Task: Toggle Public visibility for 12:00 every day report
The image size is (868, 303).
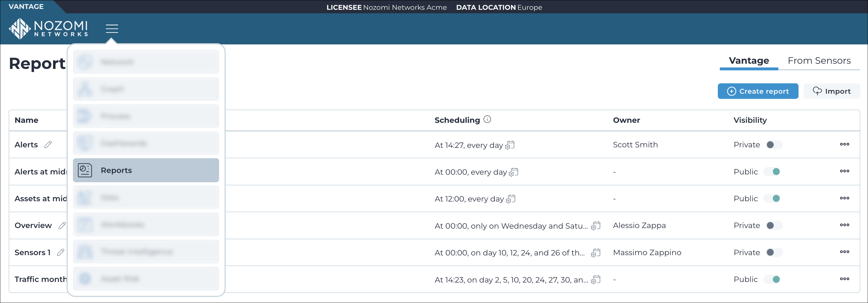Action: 772,199
